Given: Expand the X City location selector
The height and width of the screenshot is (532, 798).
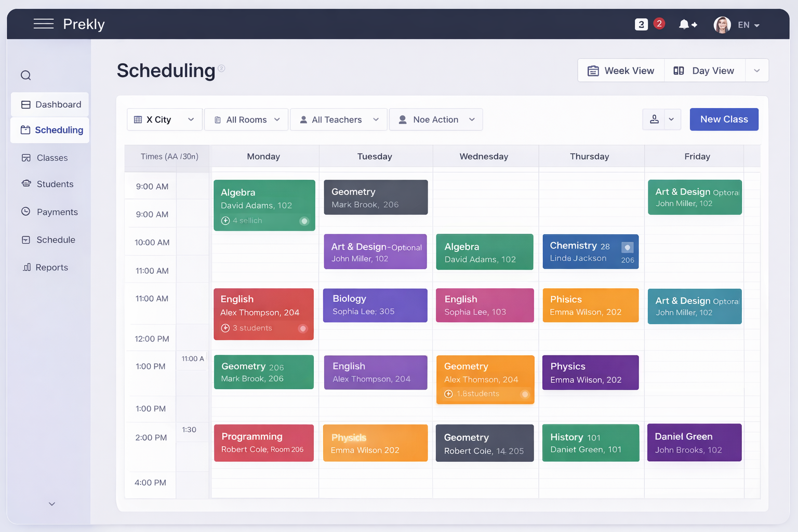Looking at the screenshot, I should [x=164, y=119].
